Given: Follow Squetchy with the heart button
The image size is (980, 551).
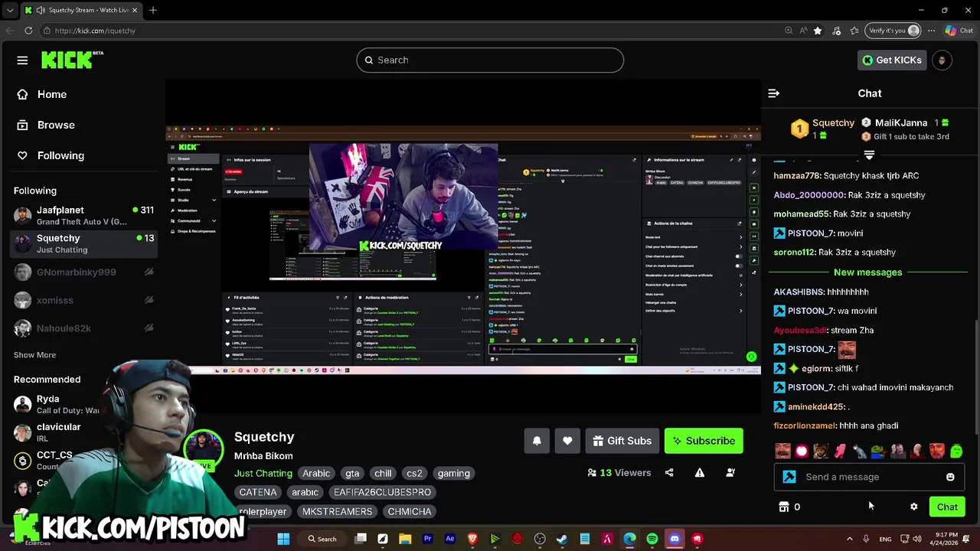Looking at the screenshot, I should [x=567, y=441].
